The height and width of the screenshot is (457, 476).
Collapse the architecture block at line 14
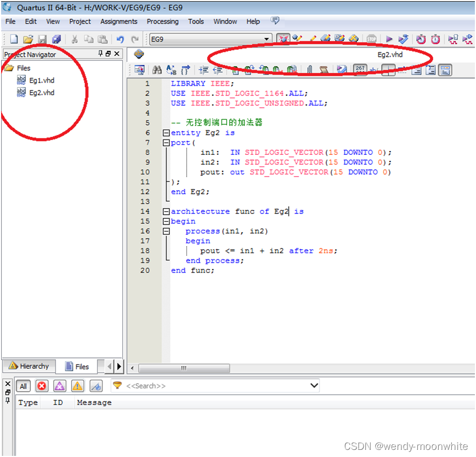pos(166,211)
